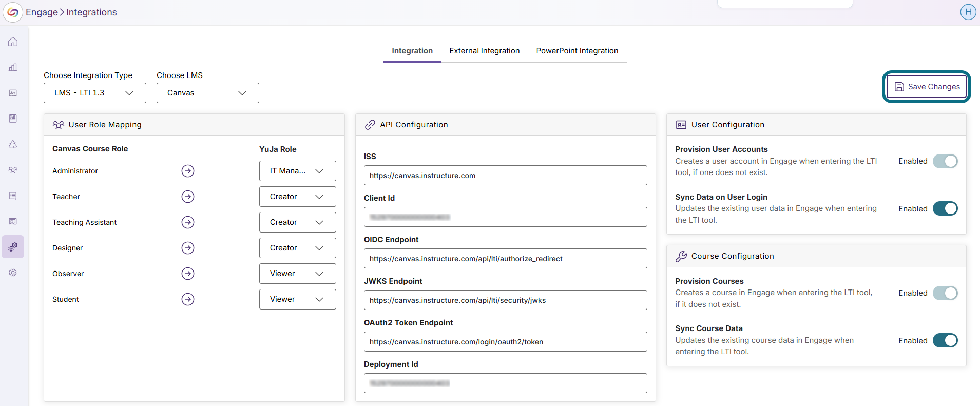Open Teacher YuJa Role dropdown

click(x=298, y=197)
